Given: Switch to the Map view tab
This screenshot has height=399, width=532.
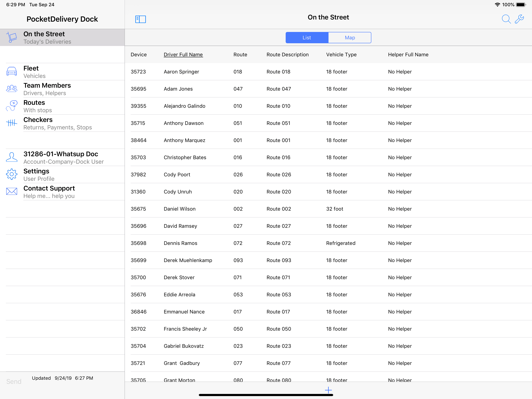Looking at the screenshot, I should coord(350,38).
